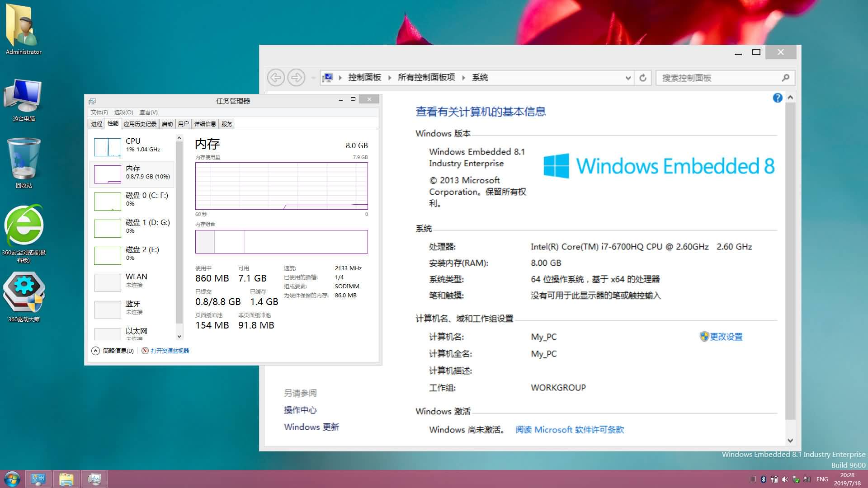The image size is (868, 488).
Task: Switch to the 详细信息 tab
Action: pos(205,124)
